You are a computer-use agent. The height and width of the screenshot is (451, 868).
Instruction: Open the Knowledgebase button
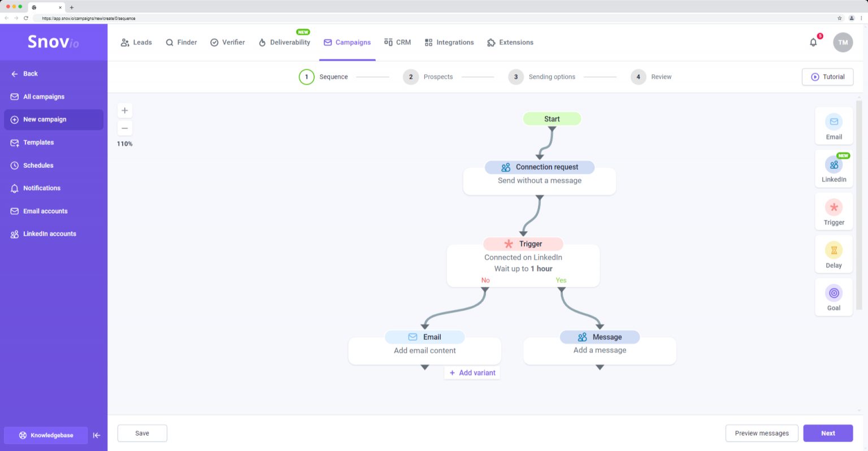pos(46,435)
